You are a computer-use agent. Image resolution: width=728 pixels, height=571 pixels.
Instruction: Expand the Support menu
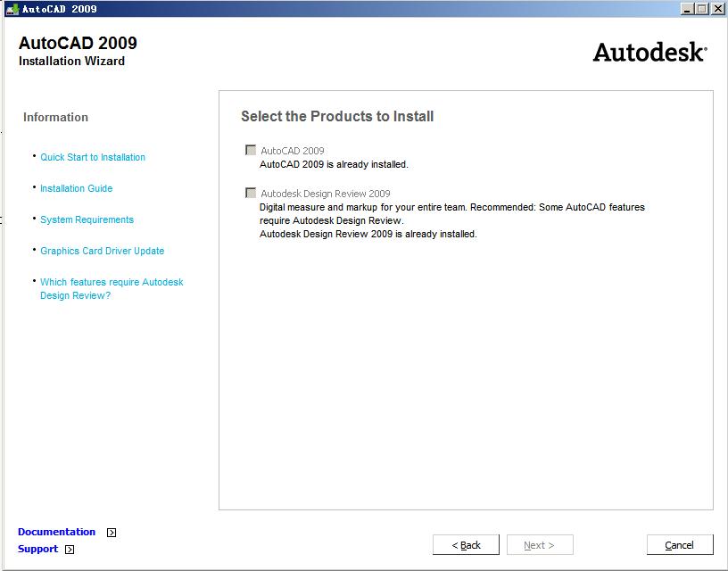38,550
